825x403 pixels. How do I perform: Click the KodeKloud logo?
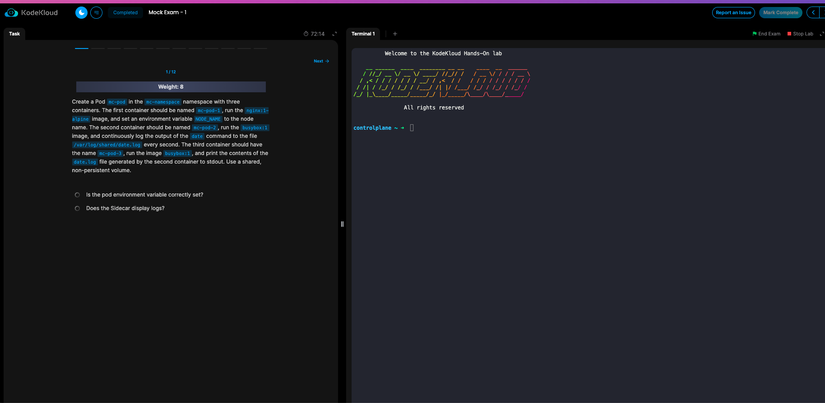(31, 12)
